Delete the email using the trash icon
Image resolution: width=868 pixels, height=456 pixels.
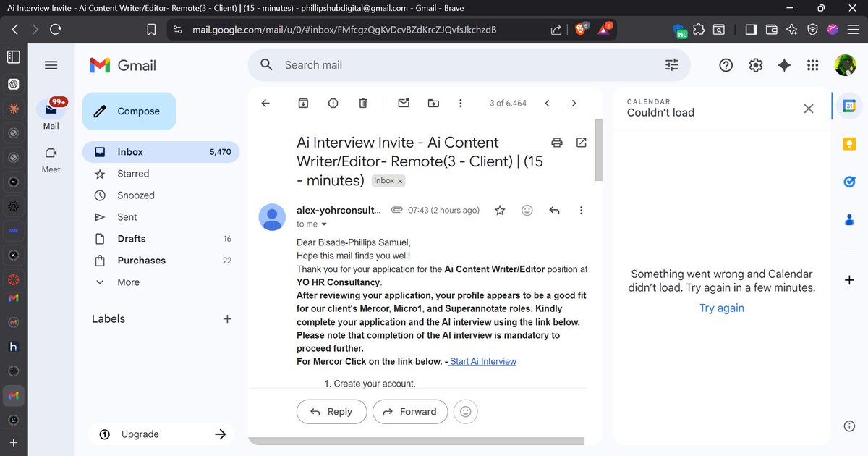[362, 103]
